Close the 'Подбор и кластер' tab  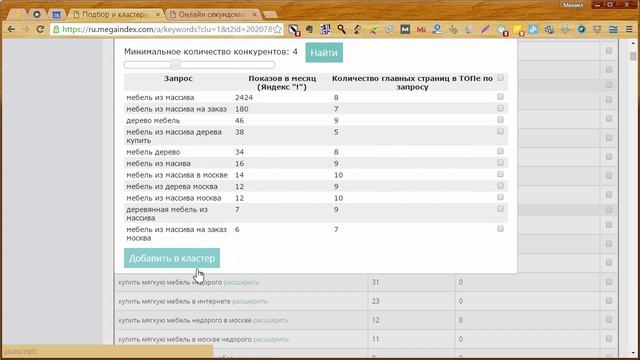point(158,14)
